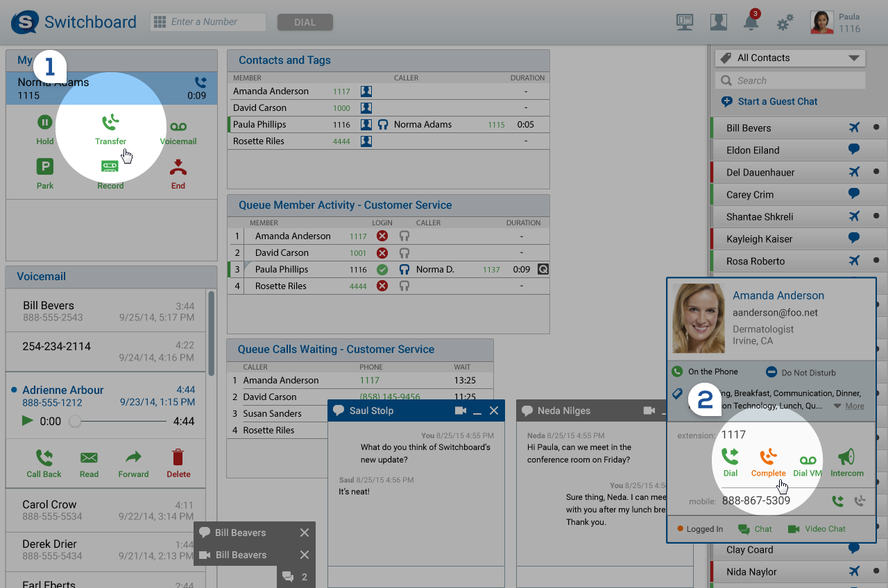The height and width of the screenshot is (588, 888).
Task: Close the Bill Beavers video tab
Action: point(305,555)
